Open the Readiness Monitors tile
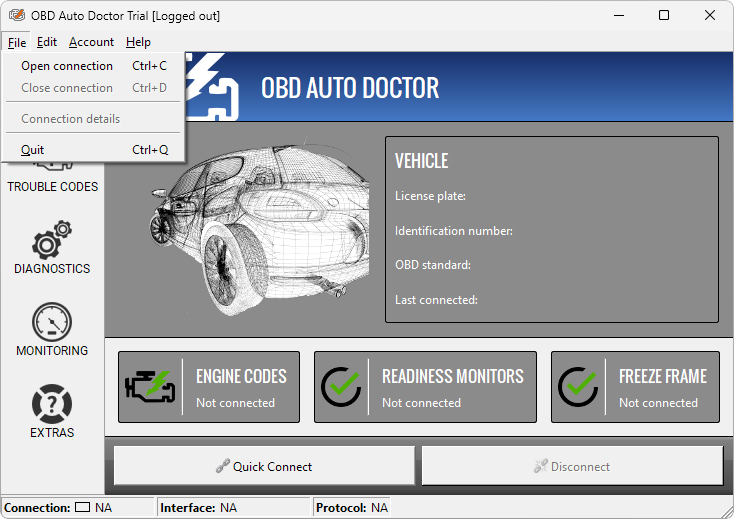This screenshot has height=519, width=734. point(425,387)
